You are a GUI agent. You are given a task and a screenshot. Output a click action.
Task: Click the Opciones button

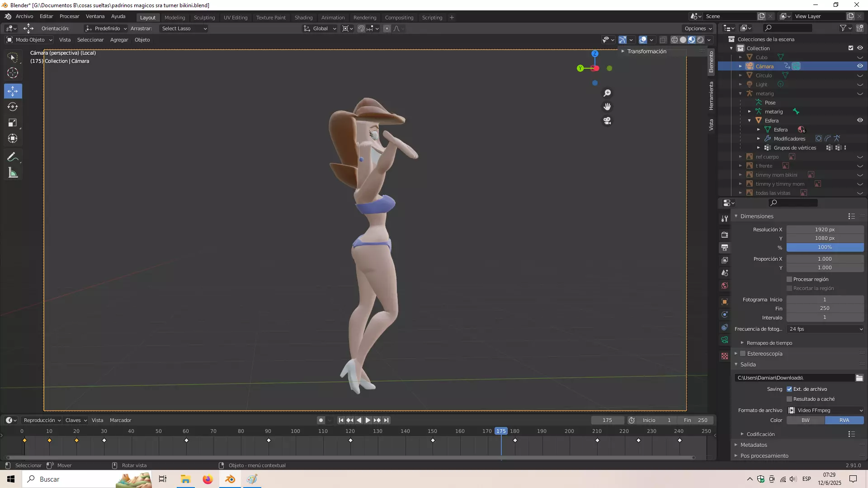698,28
